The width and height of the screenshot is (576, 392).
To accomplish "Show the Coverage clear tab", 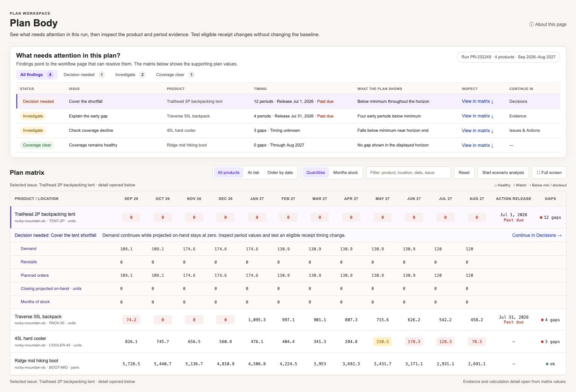I will click(x=175, y=75).
